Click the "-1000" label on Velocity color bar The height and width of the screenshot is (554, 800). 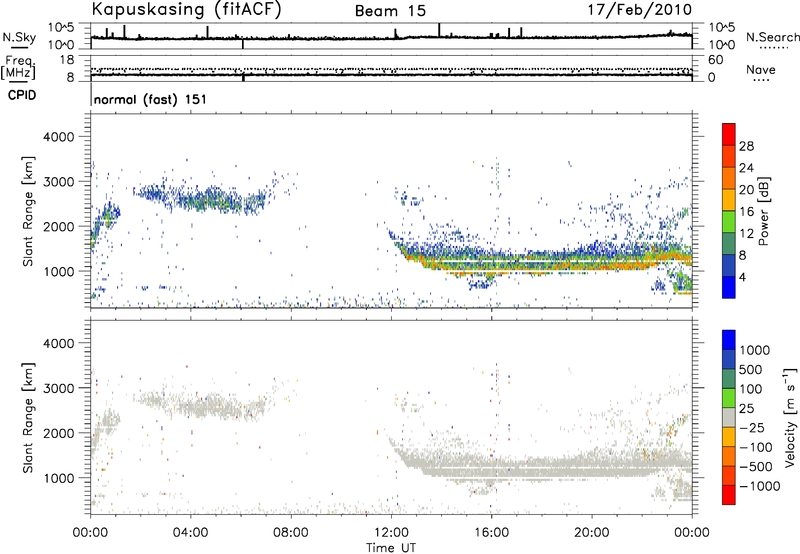coord(760,486)
